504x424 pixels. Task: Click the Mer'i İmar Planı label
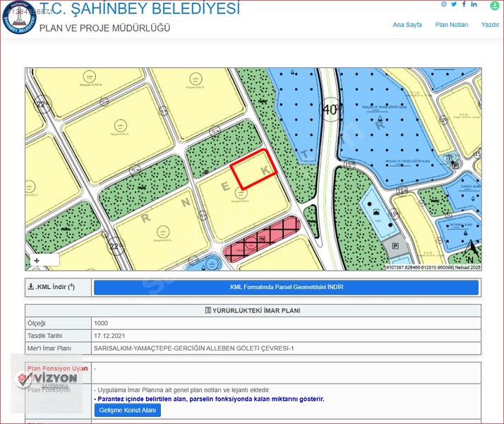(49, 348)
